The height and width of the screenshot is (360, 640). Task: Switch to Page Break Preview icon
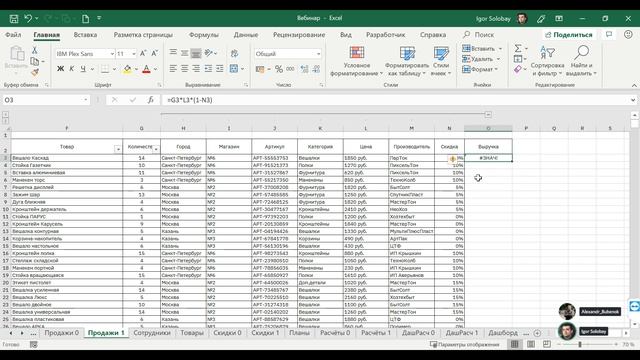click(x=547, y=344)
